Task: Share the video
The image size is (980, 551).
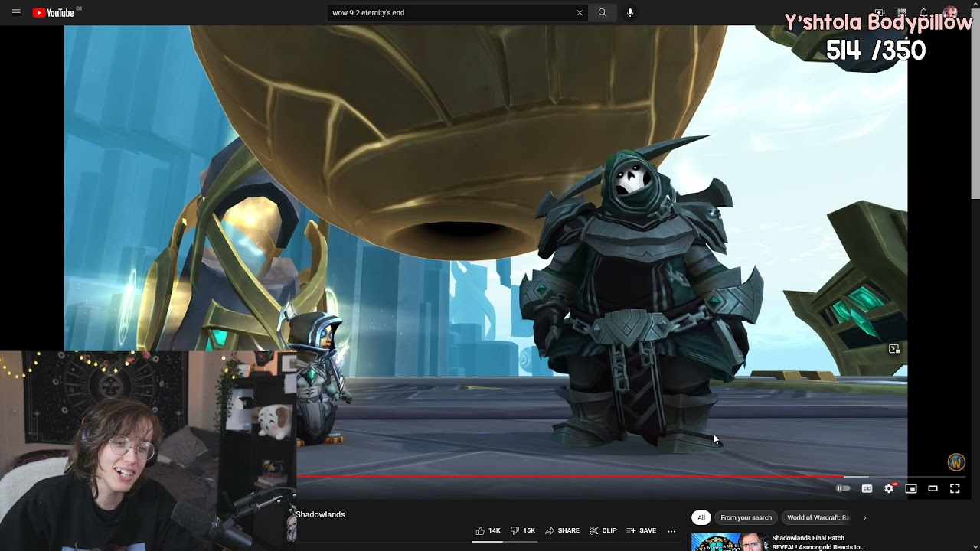Action: click(562, 530)
